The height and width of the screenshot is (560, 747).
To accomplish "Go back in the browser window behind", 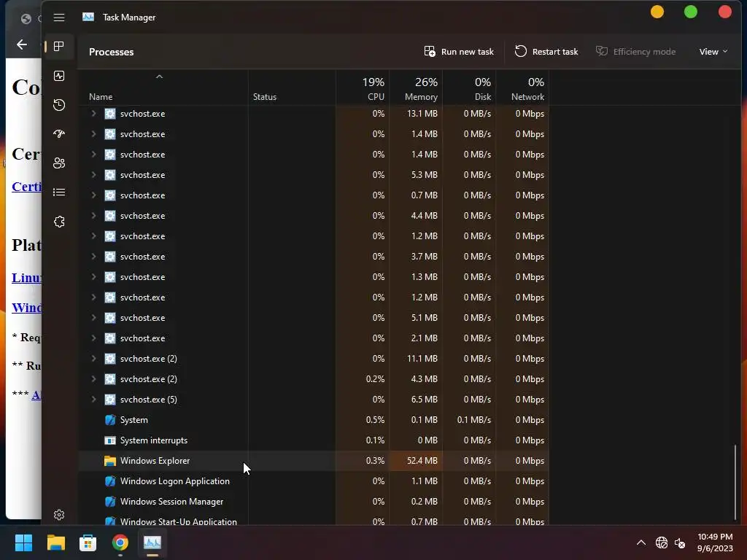I will (22, 44).
